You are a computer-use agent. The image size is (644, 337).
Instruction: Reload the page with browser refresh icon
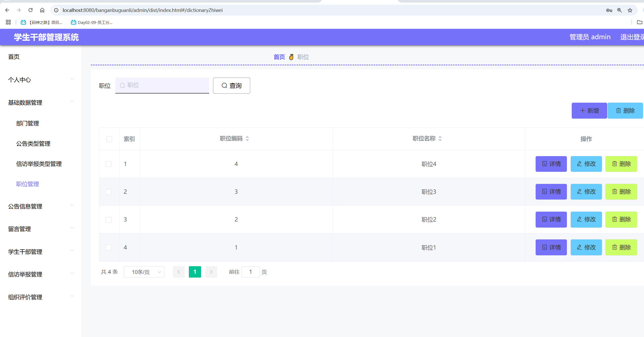pos(30,10)
